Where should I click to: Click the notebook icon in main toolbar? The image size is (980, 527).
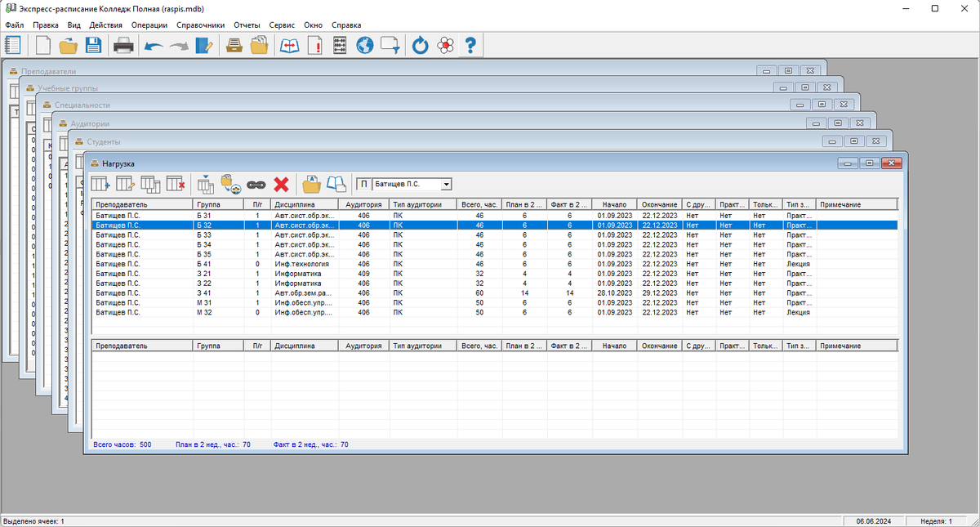13,45
